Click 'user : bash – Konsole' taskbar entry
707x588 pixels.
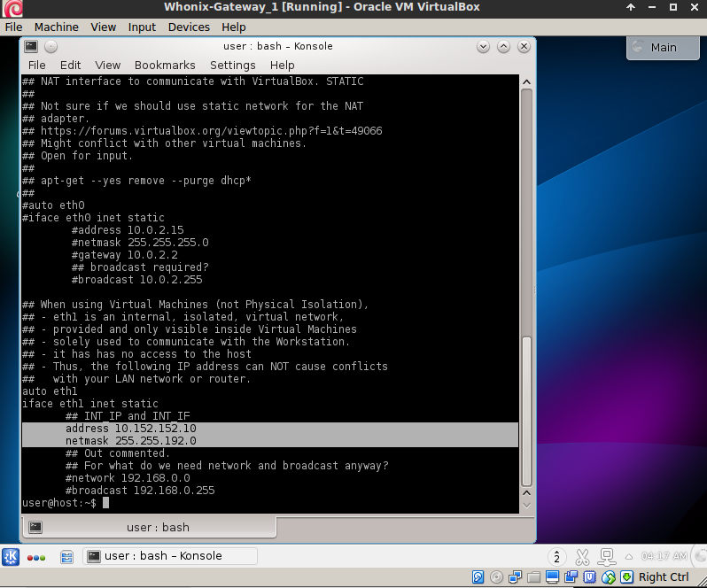(x=170, y=556)
